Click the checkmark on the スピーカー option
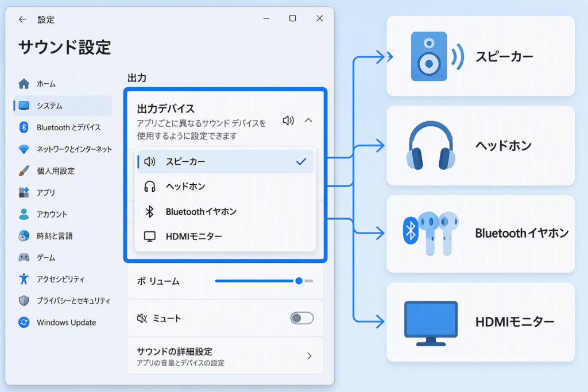Screen dimensions: 588x392 (x=301, y=161)
